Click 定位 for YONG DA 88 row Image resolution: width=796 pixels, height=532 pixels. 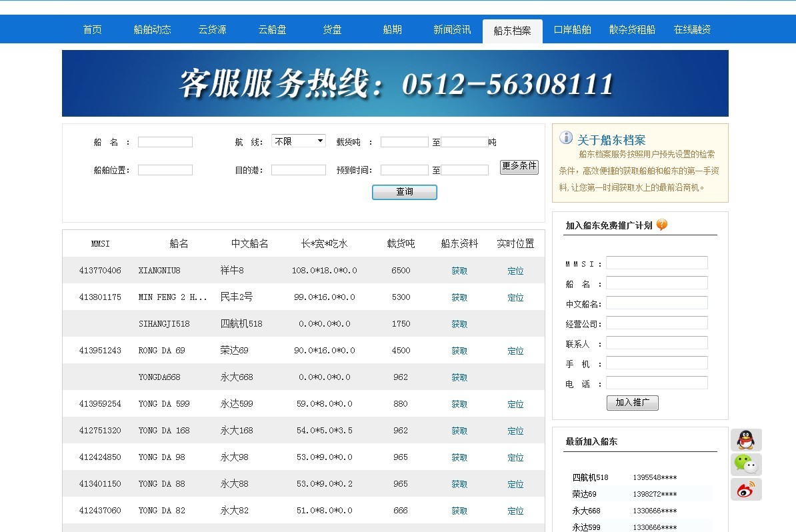pos(515,484)
